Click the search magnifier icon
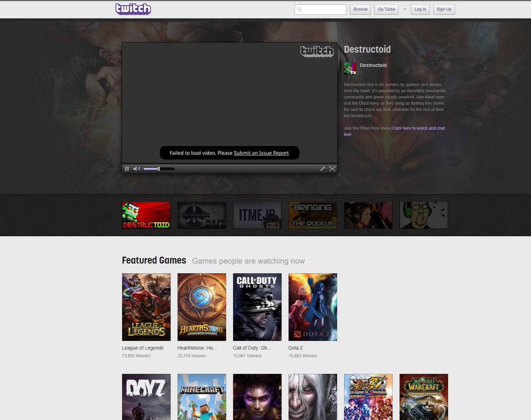Screen dimensions: 531x420 pyautogui.click(x=298, y=9)
